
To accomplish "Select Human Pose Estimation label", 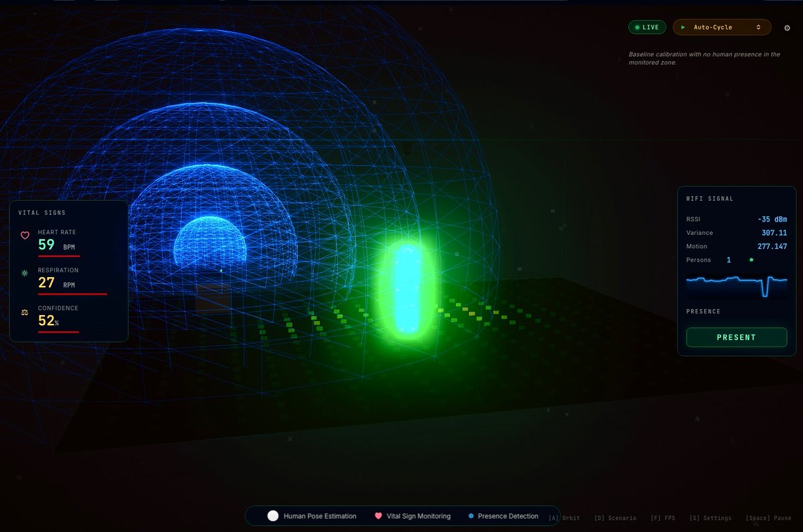I will (320, 516).
